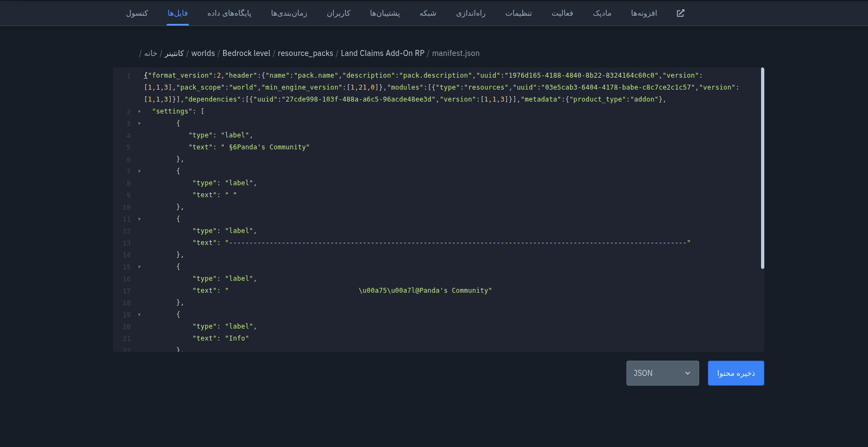Navigate to کانتینر in breadcrumb
The height and width of the screenshot is (447, 868).
[174, 53]
